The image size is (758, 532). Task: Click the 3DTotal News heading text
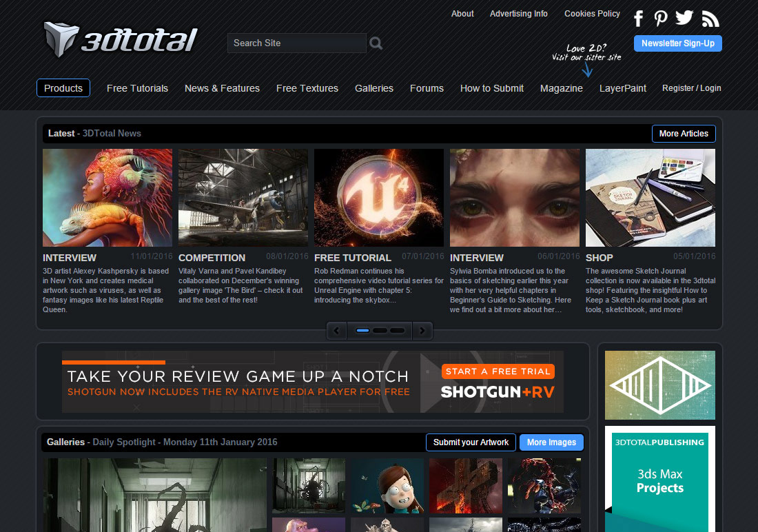(x=112, y=134)
